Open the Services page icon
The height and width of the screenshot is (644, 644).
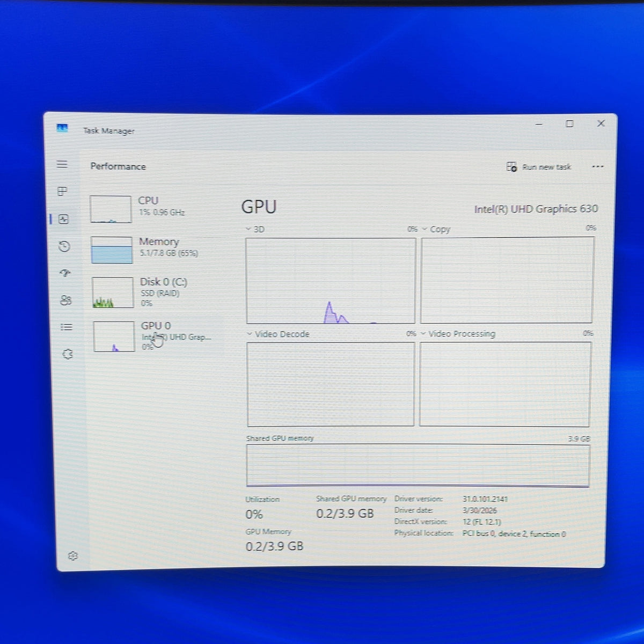click(x=68, y=354)
